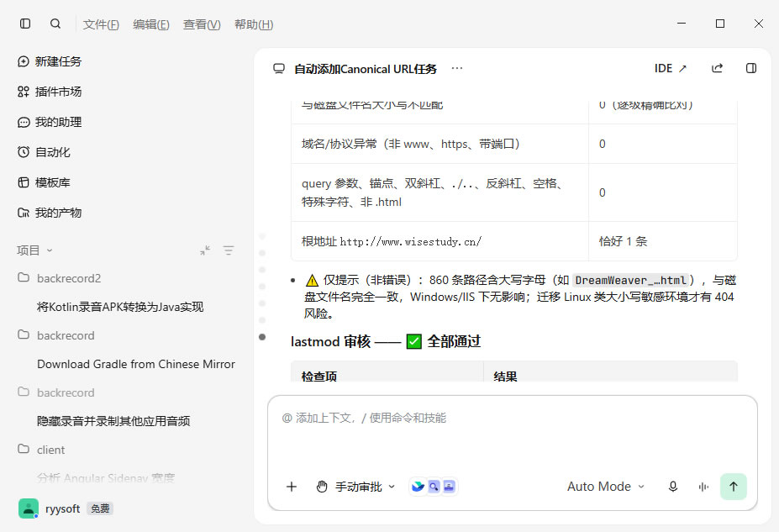Screen dimensions: 779x532
Task: Click the 自动添加Canonical URL任务 title
Action: [366, 69]
